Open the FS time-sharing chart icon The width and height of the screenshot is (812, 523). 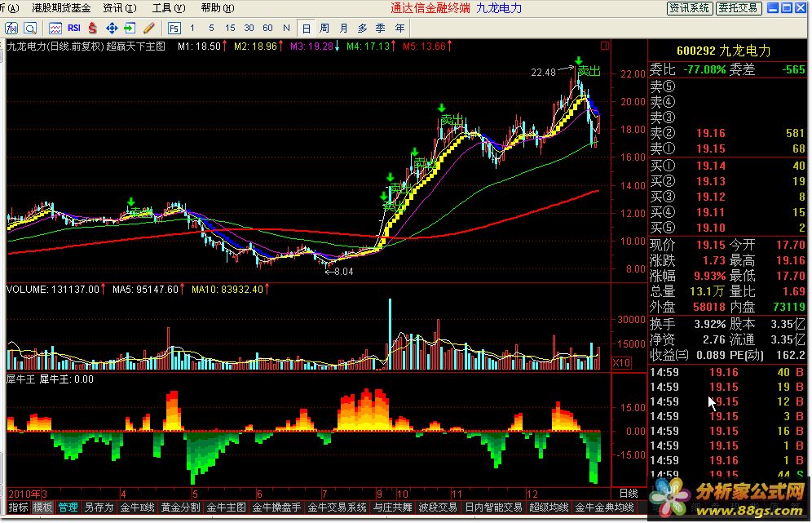click(174, 28)
